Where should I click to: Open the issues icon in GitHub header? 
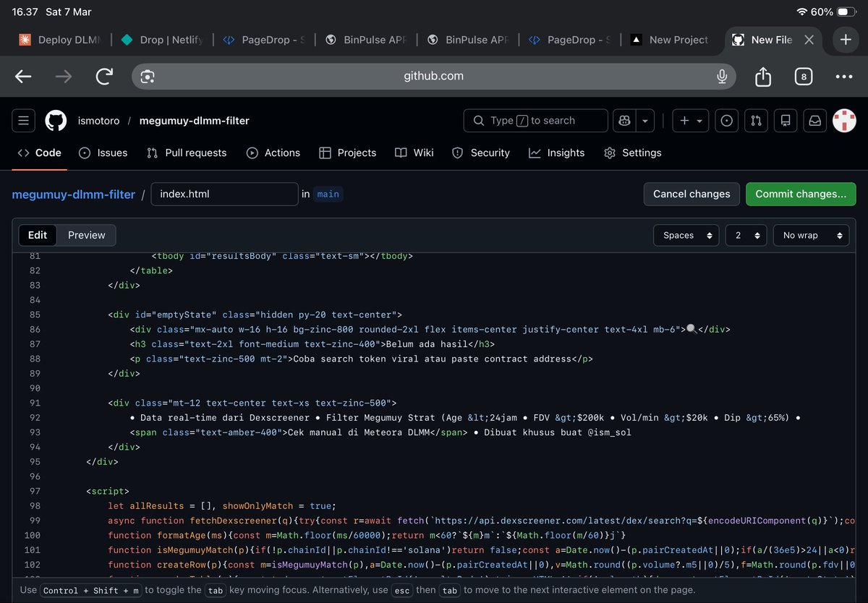click(x=727, y=121)
